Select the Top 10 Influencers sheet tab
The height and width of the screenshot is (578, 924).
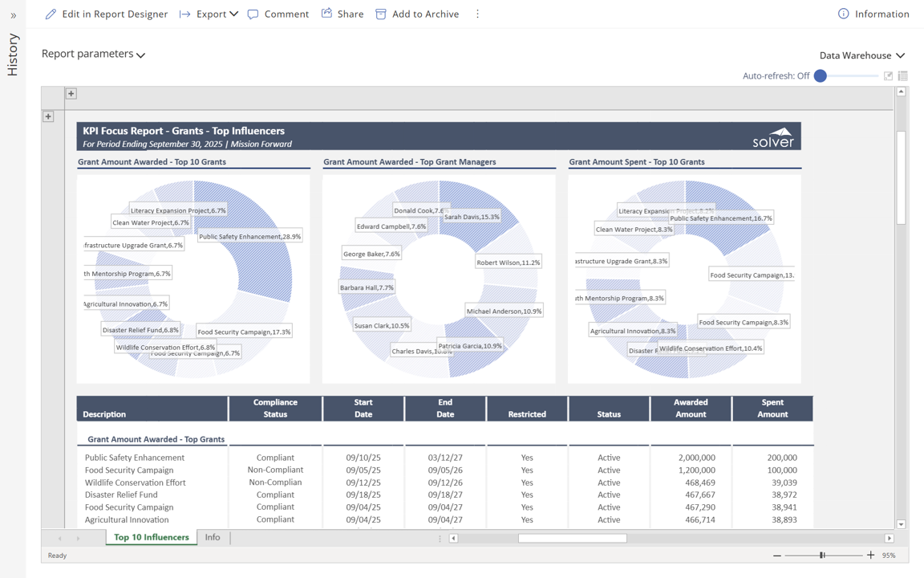[151, 537]
